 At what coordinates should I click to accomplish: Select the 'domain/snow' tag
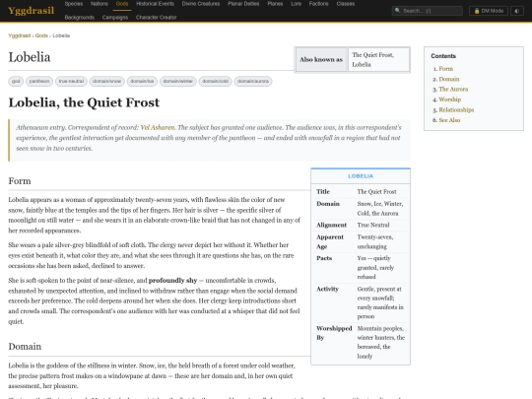pyautogui.click(x=106, y=81)
